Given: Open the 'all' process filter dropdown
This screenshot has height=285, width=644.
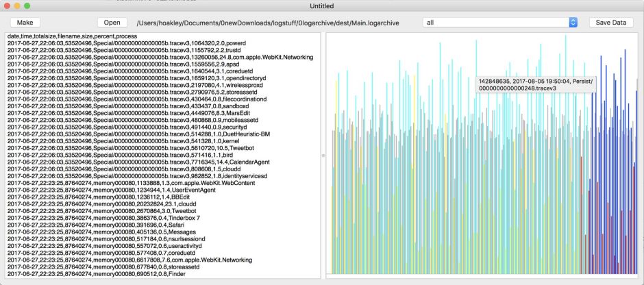Looking at the screenshot, I should coord(499,23).
